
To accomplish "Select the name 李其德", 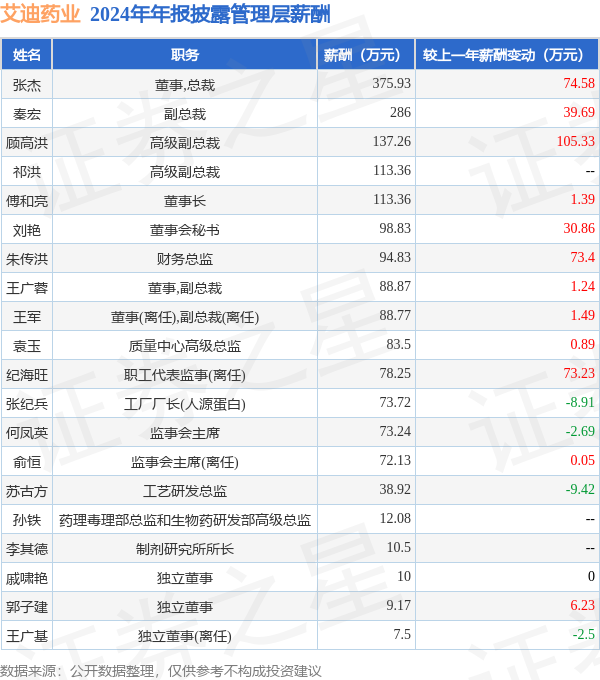I will 27,549.
